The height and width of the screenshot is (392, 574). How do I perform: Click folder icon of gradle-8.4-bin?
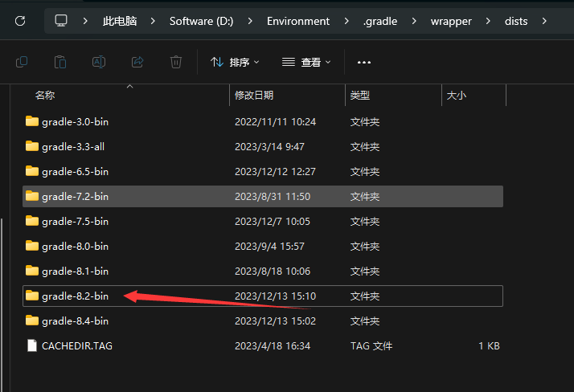32,320
